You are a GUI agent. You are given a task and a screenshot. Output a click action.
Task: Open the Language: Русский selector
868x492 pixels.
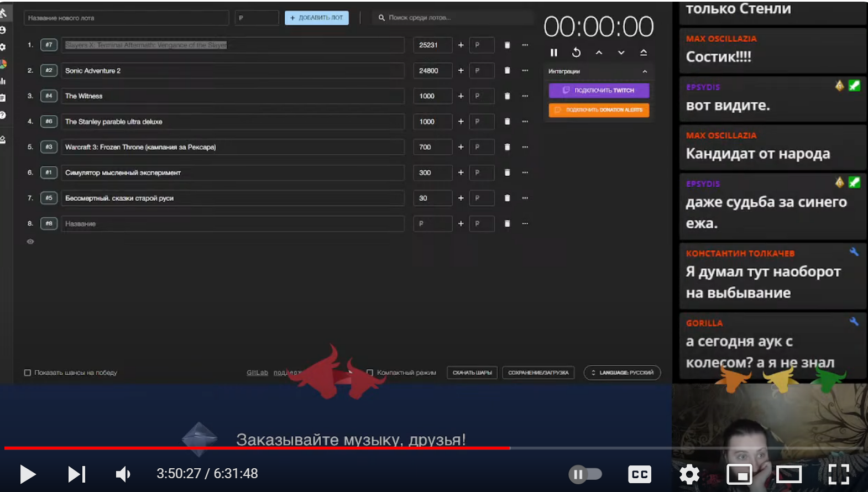(622, 373)
